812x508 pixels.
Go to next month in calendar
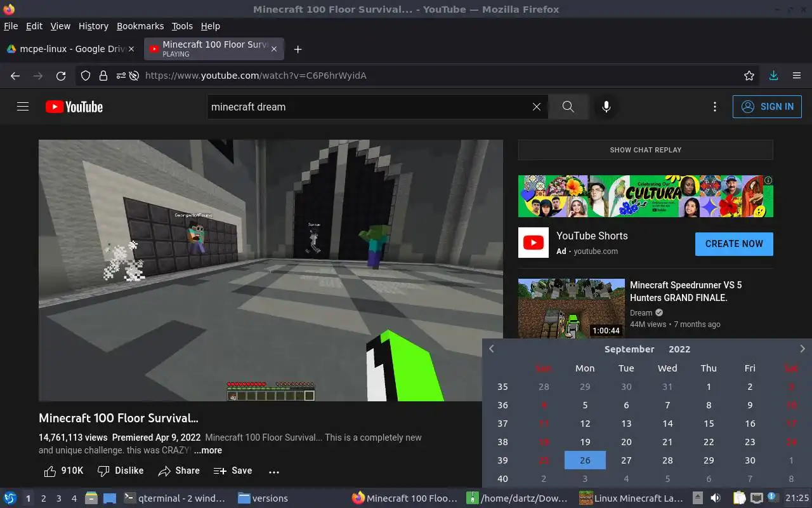point(802,349)
